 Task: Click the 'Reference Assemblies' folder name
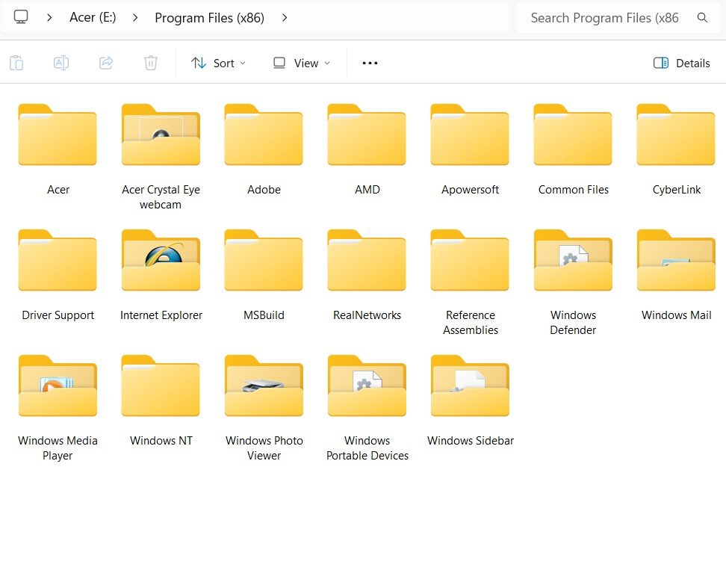471,323
